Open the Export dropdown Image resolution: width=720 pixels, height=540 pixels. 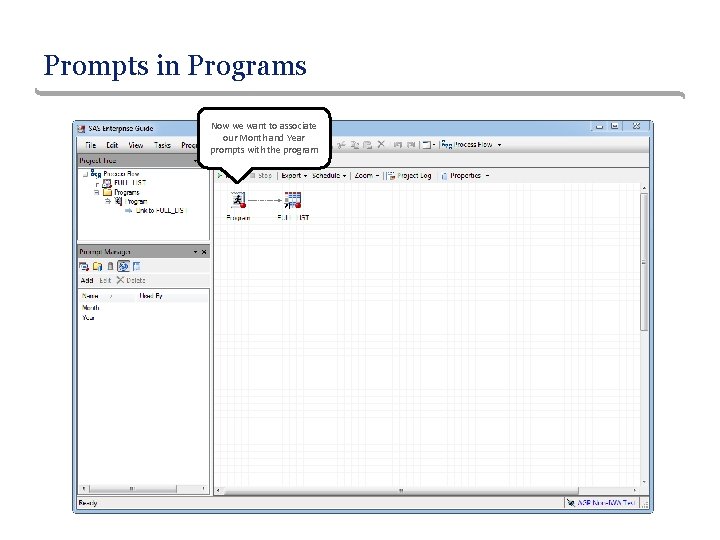pyautogui.click(x=294, y=175)
